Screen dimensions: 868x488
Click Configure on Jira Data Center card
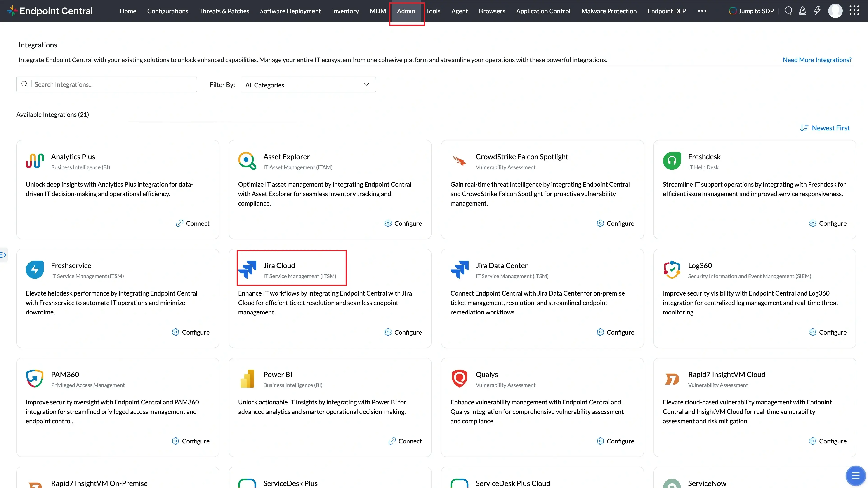click(615, 332)
